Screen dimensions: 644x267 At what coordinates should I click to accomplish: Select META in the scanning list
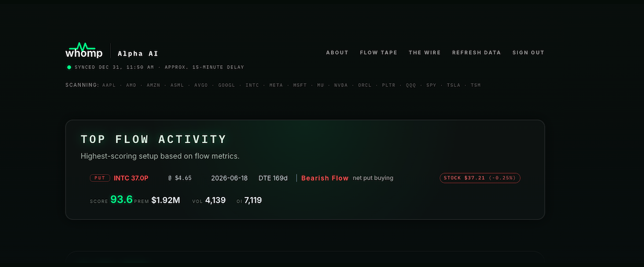276,85
